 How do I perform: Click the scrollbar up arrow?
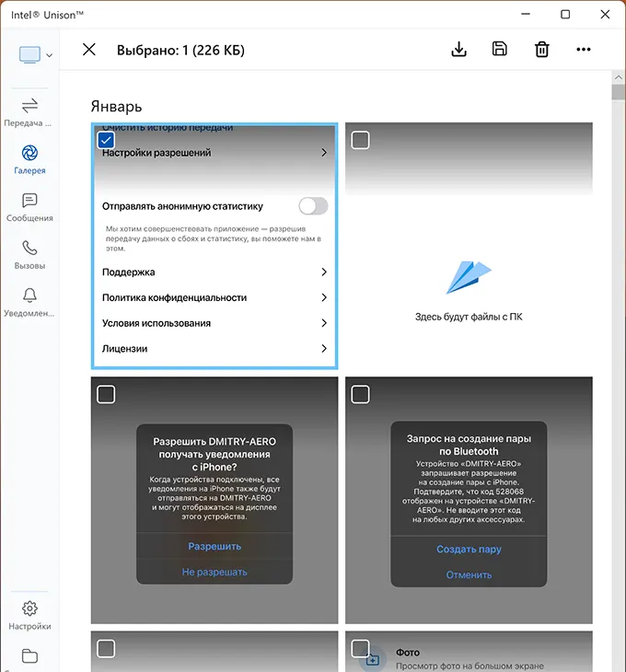coord(619,77)
